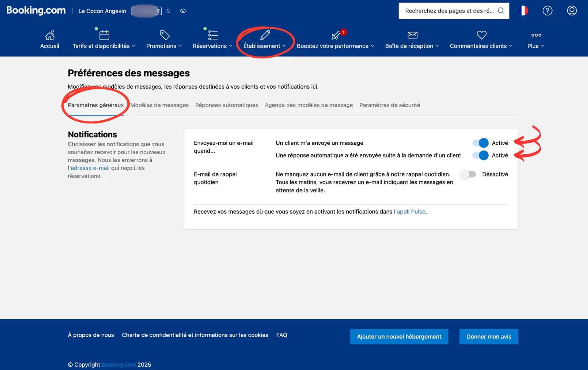The width and height of the screenshot is (588, 370).
Task: Click the 'Donner mon avis' button
Action: pyautogui.click(x=489, y=336)
